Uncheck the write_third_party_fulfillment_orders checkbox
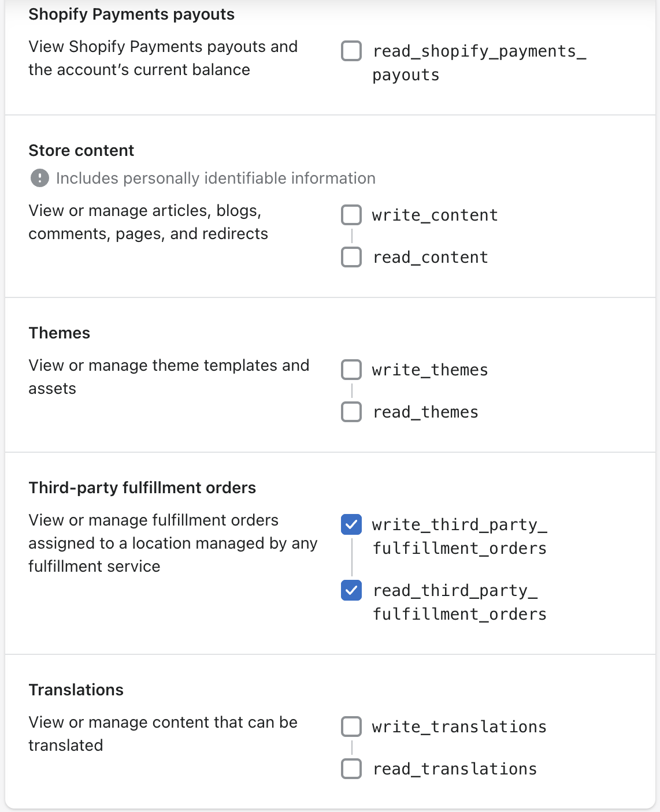 pos(351,524)
